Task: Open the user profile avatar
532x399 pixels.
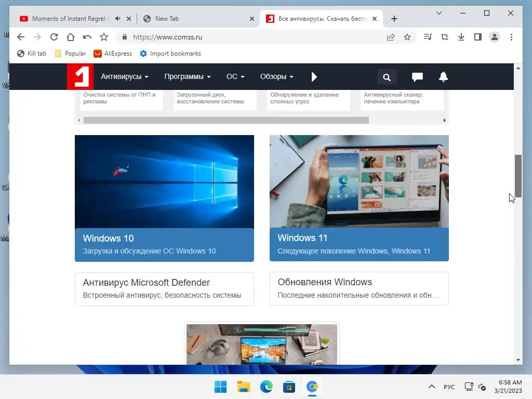Action: (495, 37)
